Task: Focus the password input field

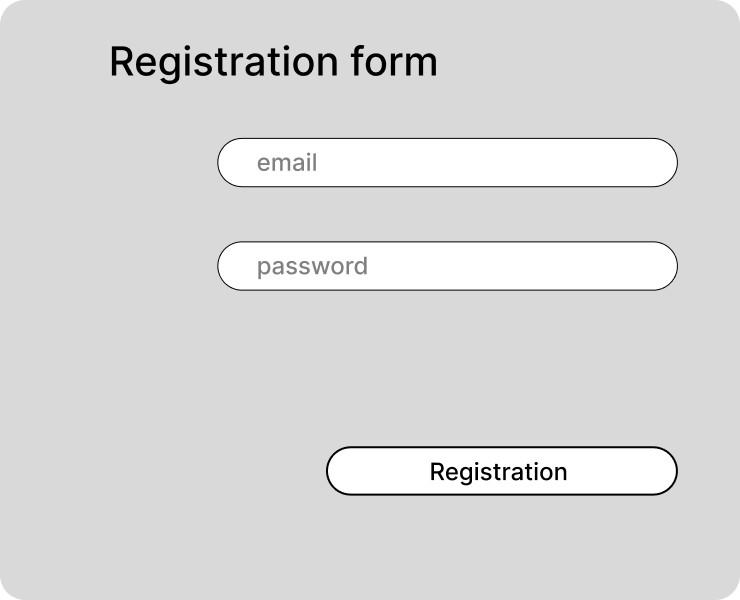Action: click(x=447, y=266)
